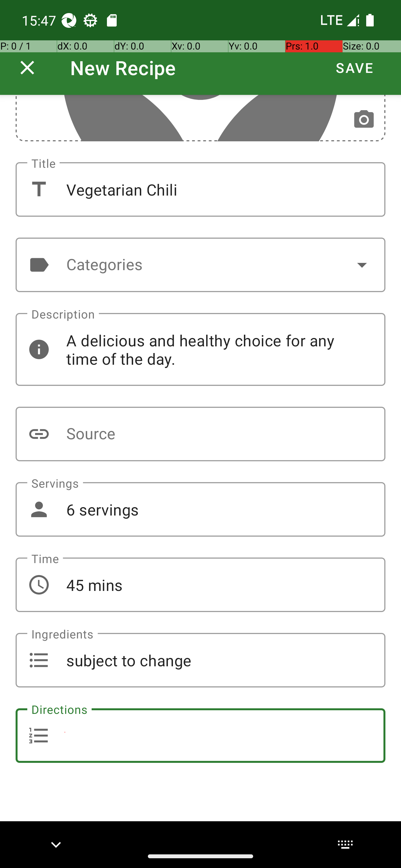Tap the numbered list icon in Directions
The height and width of the screenshot is (868, 401).
[x=39, y=736]
